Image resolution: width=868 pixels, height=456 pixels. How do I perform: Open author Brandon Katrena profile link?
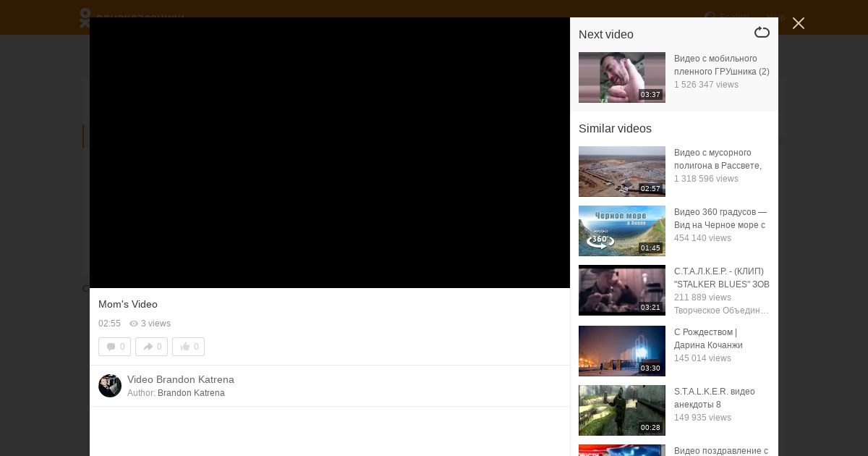coord(191,393)
